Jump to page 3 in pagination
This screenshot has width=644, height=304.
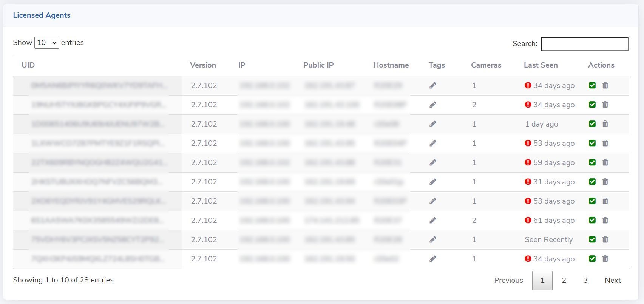click(585, 280)
